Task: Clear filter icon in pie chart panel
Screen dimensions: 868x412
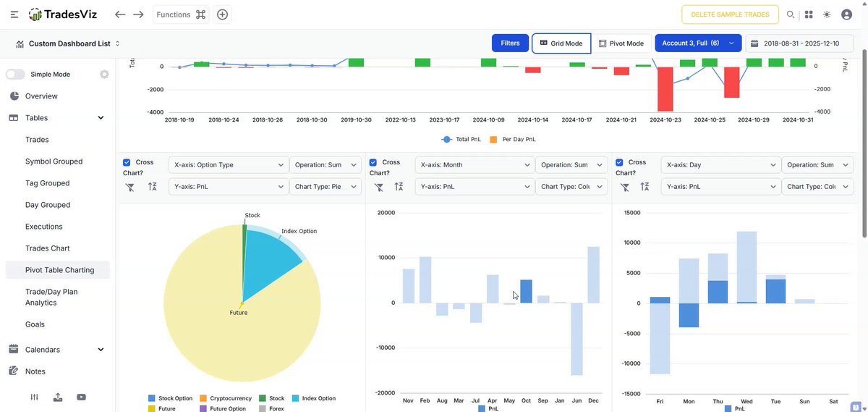Action: pos(130,187)
